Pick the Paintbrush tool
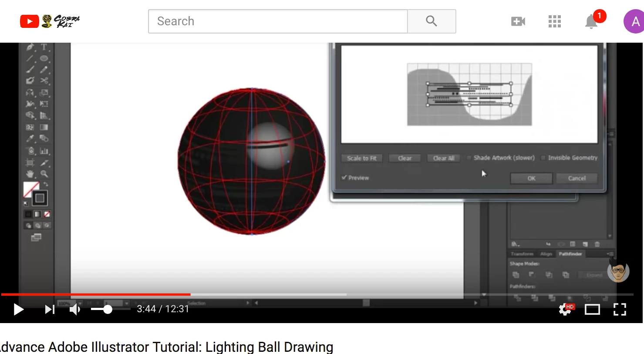Viewport: 644px width, 354px height. coord(30,69)
